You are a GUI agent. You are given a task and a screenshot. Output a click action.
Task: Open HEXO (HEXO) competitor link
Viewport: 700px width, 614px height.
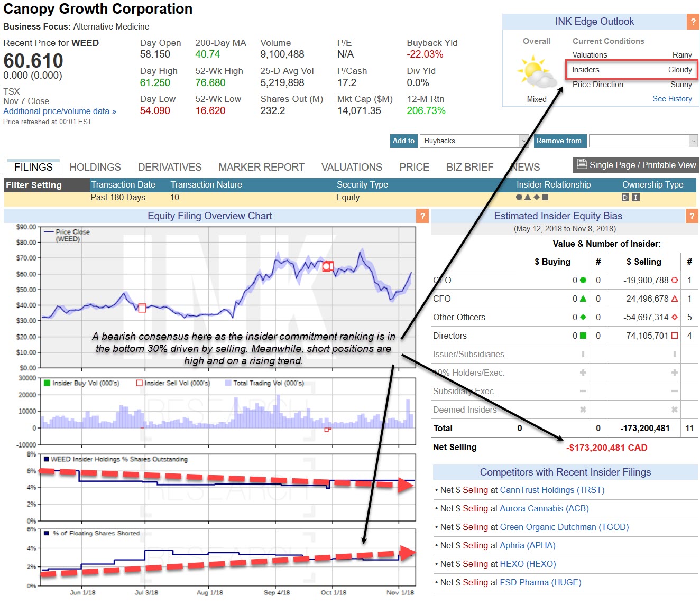pyautogui.click(x=528, y=564)
